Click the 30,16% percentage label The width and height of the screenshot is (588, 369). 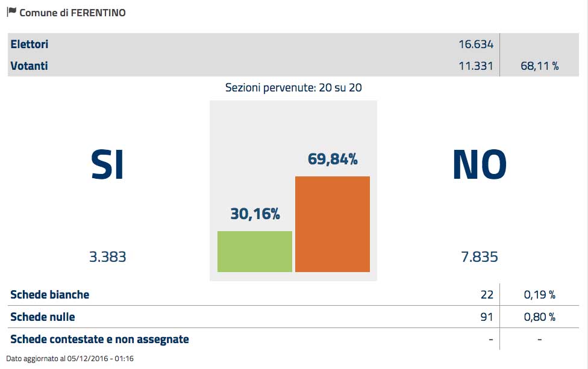tap(255, 213)
